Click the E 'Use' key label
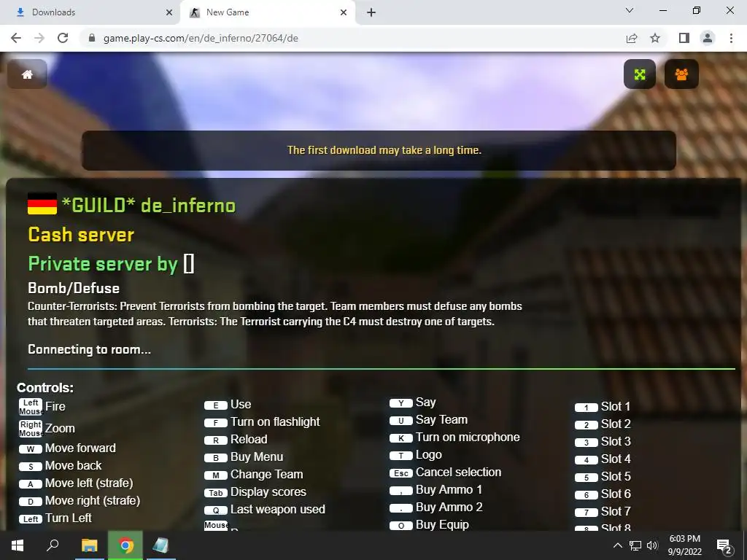The image size is (747, 560). 228,405
